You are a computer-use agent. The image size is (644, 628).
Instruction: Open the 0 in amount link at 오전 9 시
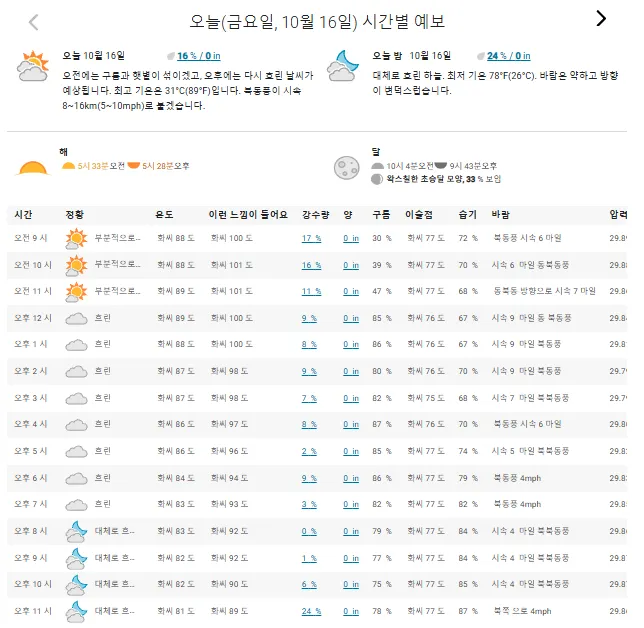(x=351, y=238)
